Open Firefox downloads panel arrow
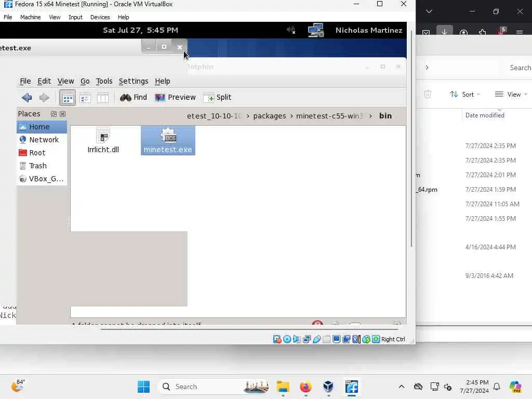532x399 pixels. coord(444,32)
